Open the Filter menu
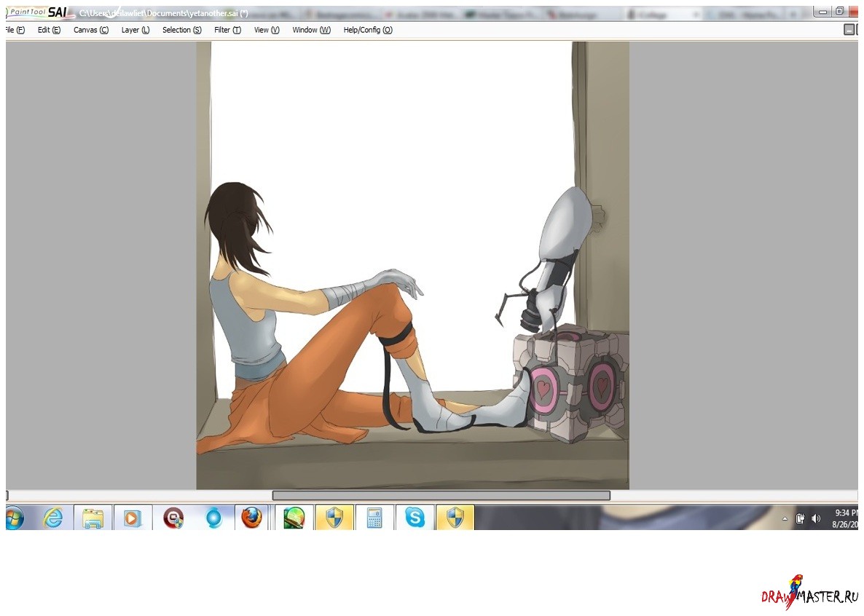Image resolution: width=864 pixels, height=616 pixels. click(x=227, y=30)
